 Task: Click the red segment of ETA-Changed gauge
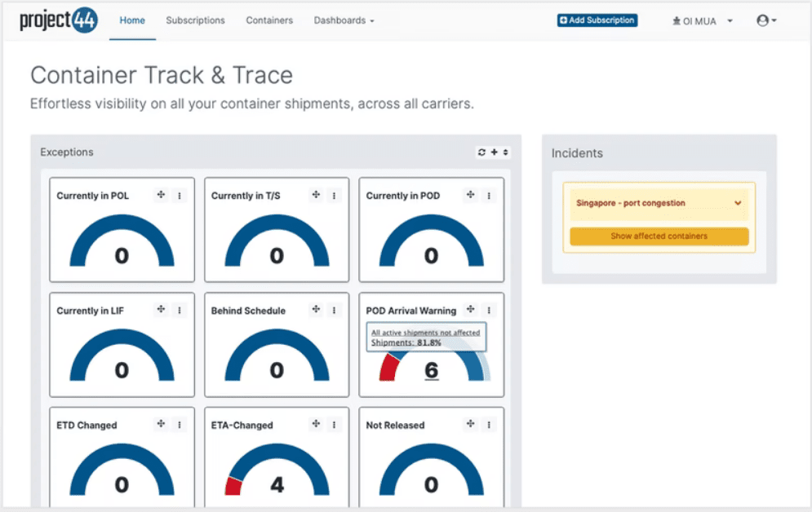coord(233,487)
